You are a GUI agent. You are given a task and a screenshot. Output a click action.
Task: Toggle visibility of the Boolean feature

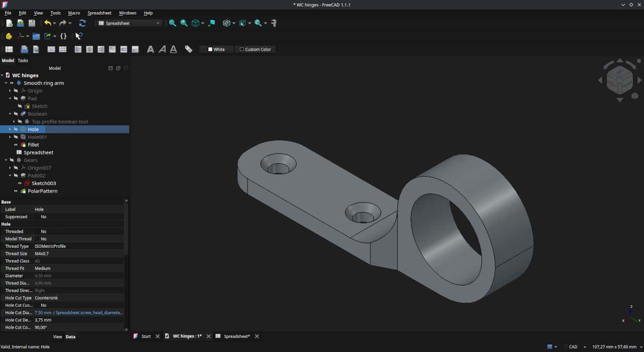click(16, 114)
